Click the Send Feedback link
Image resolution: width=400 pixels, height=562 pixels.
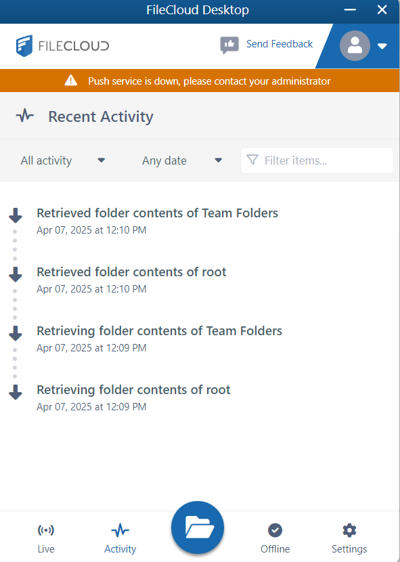pyautogui.click(x=279, y=44)
